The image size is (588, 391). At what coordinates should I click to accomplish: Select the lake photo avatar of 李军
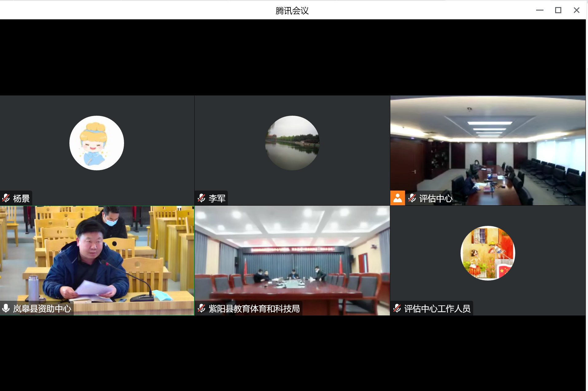(x=292, y=143)
